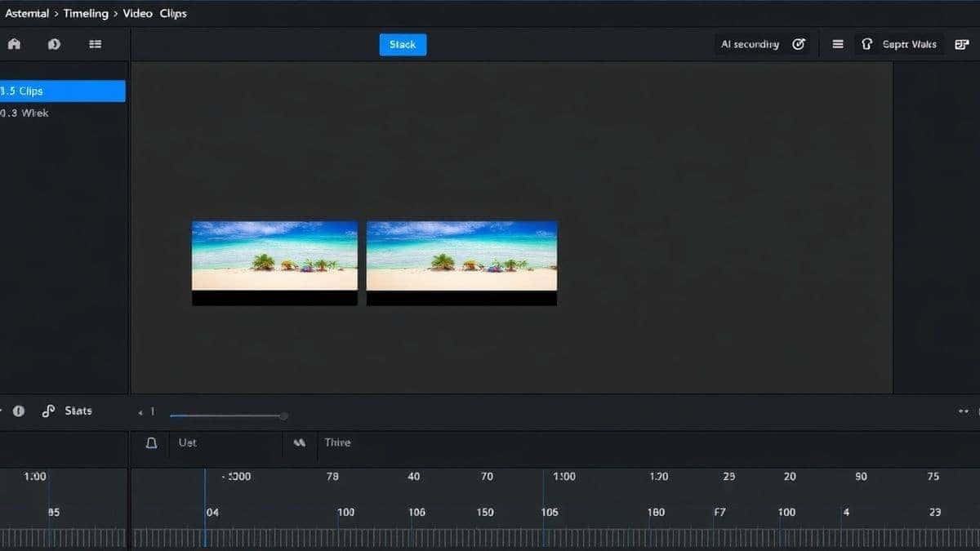Click the Video Clips breadcrumb

155,14
